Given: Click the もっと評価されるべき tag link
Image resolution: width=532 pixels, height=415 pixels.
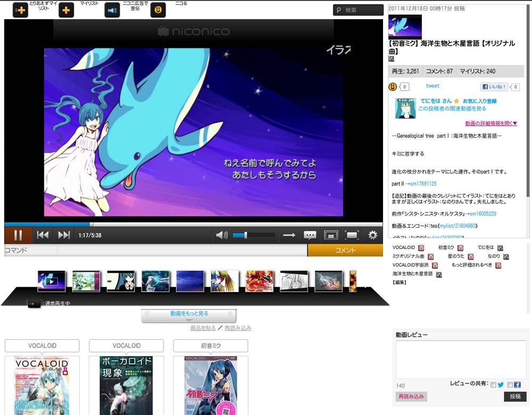Looking at the screenshot, I should (471, 265).
